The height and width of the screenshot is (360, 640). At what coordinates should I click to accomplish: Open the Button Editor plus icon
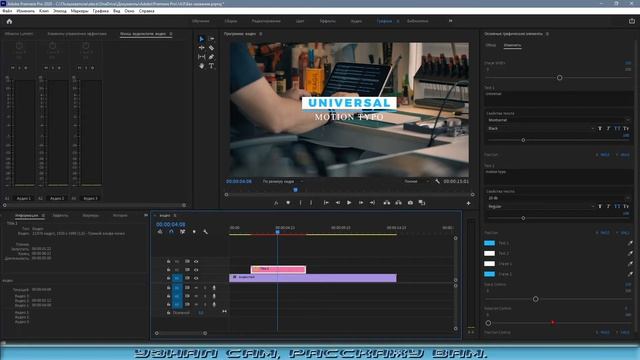tap(469, 203)
